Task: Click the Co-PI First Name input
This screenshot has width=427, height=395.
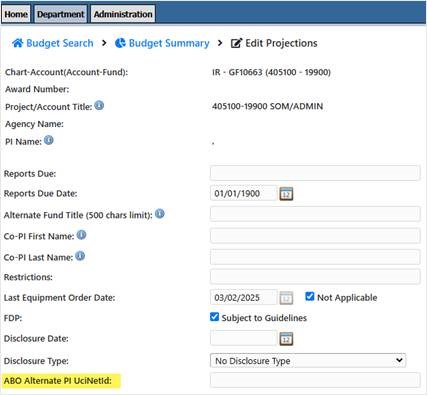Action: [x=315, y=236]
